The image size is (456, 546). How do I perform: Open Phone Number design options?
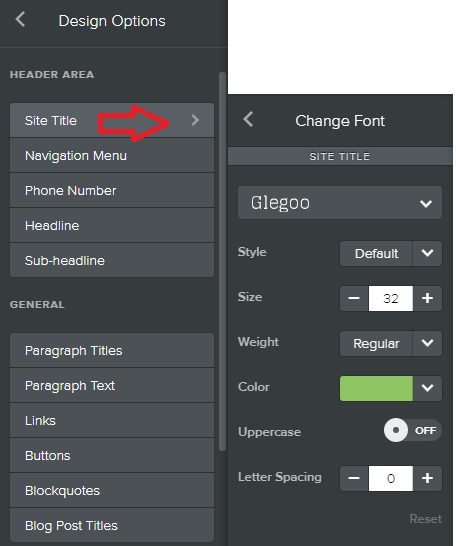[112, 190]
